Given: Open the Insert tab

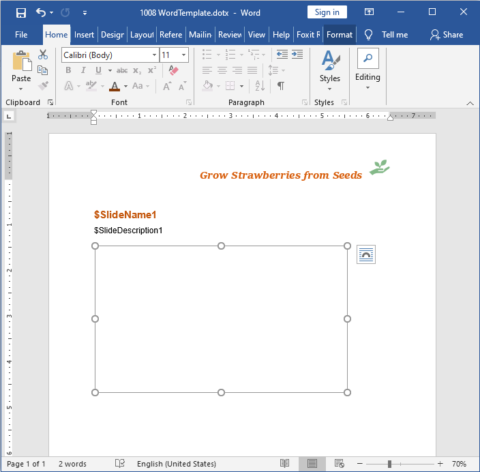Looking at the screenshot, I should pos(84,35).
